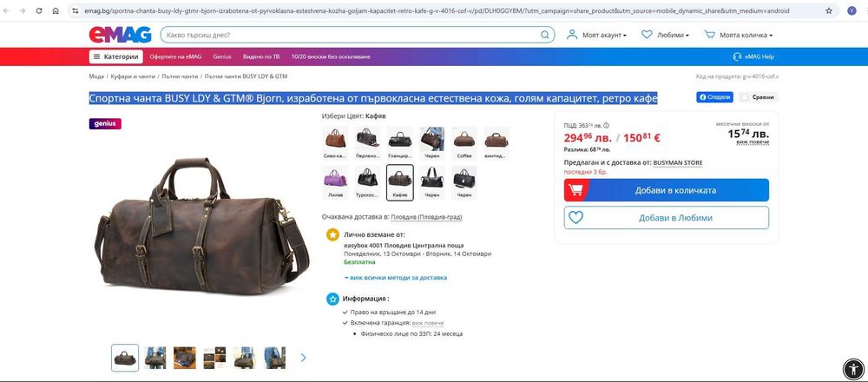The height and width of the screenshot is (382, 868).
Task: Click the Genius badge above product image
Action: pos(105,123)
